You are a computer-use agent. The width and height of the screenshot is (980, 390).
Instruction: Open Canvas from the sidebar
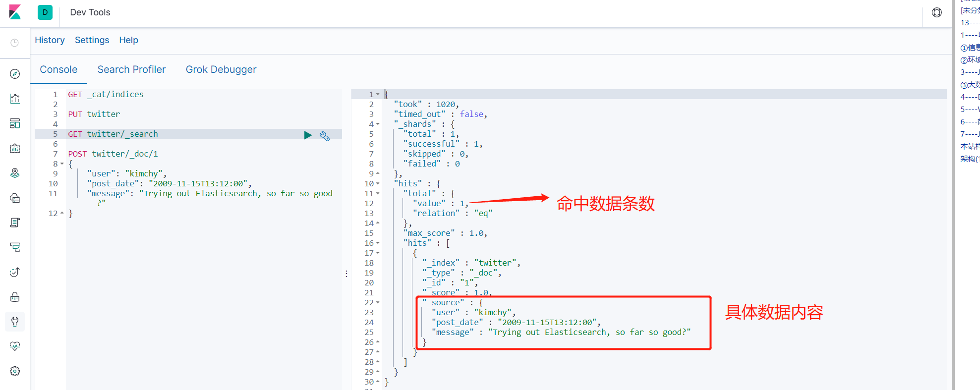[15, 148]
